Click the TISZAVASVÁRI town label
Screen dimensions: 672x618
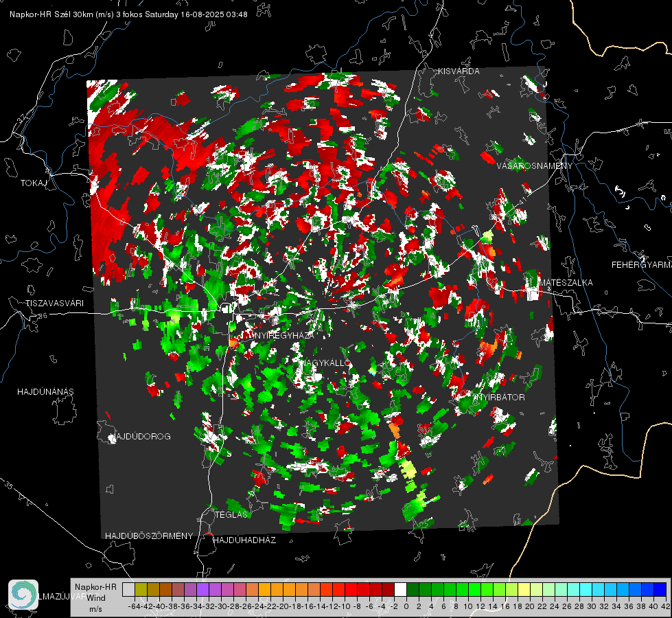[55, 304]
